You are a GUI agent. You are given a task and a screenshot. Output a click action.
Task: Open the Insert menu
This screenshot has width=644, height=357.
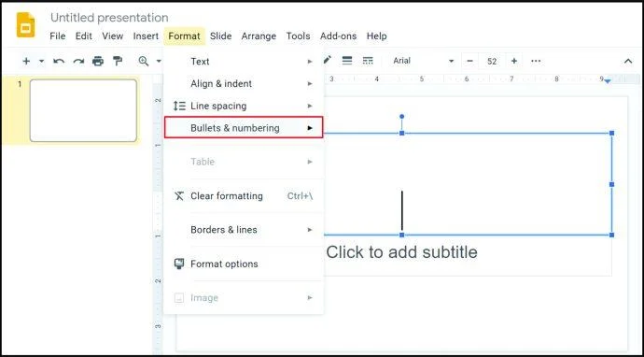(146, 36)
